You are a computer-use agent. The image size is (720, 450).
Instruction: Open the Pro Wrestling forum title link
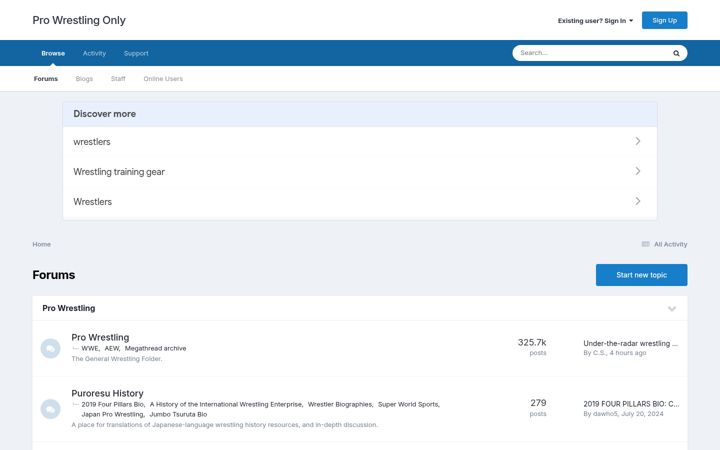(x=100, y=337)
